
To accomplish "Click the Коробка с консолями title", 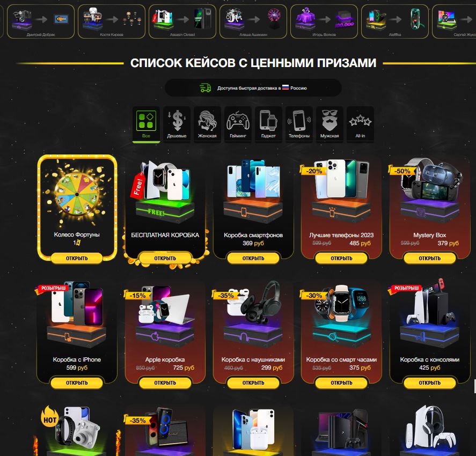I will [x=429, y=359].
